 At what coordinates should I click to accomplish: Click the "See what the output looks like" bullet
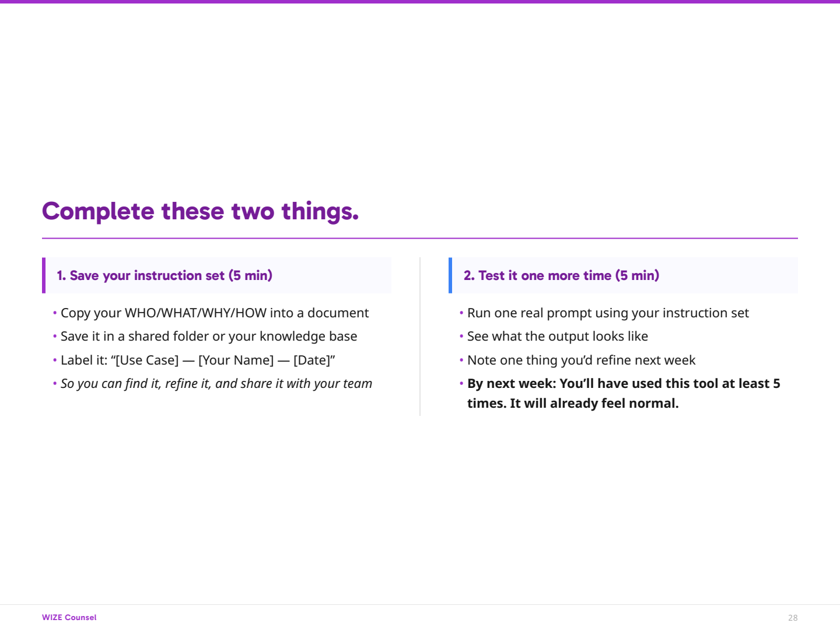(557, 337)
